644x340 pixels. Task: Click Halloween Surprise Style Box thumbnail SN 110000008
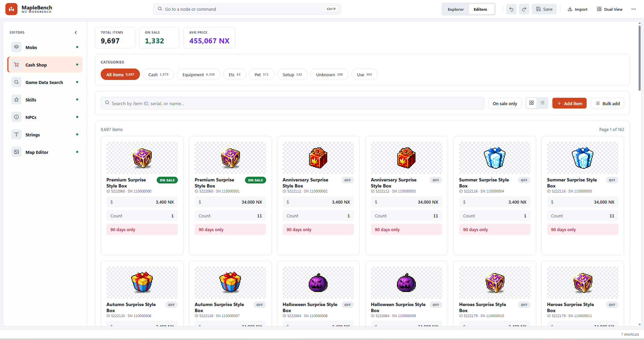[318, 283]
